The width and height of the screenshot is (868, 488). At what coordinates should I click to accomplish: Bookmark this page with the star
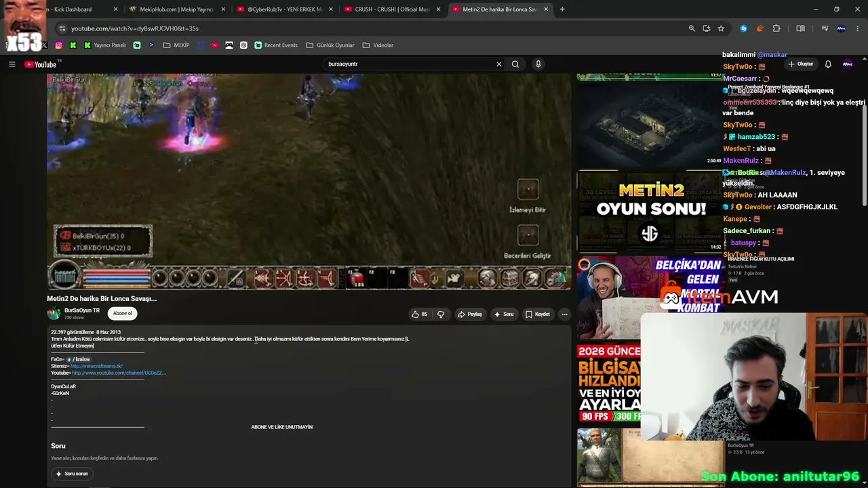pyautogui.click(x=721, y=28)
